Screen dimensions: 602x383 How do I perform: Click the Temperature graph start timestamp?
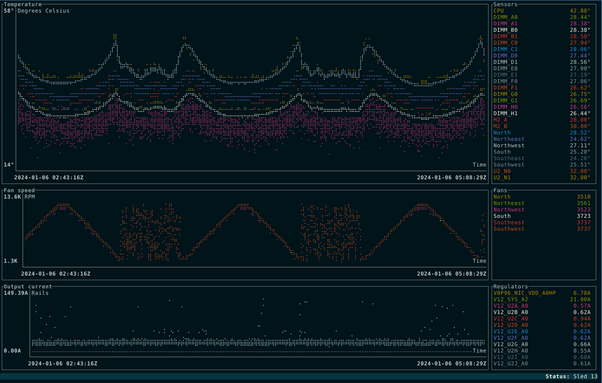click(49, 178)
